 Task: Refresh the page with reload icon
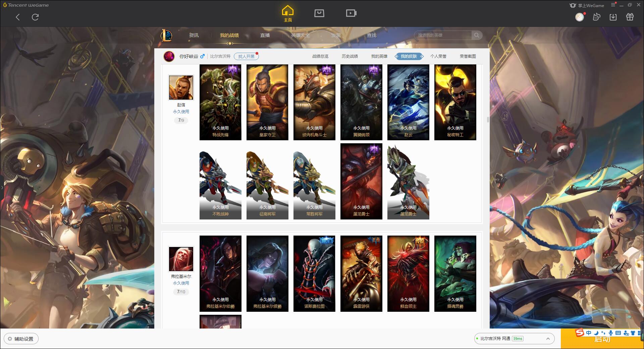coord(35,17)
